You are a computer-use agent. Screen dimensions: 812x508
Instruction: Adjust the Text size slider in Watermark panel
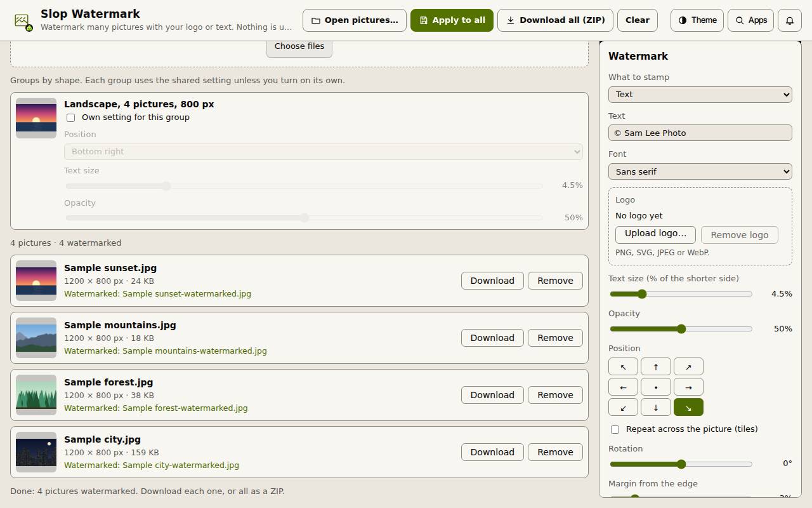click(681, 294)
